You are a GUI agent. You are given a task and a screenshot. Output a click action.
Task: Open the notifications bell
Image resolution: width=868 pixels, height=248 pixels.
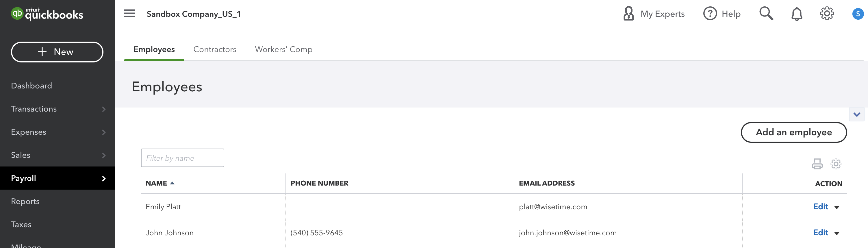pyautogui.click(x=797, y=14)
